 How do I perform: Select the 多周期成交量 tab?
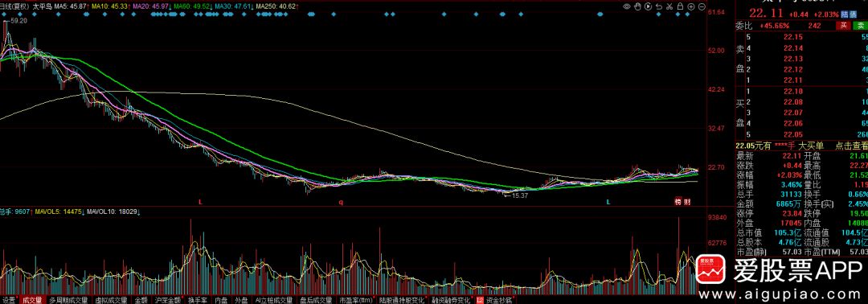point(68,300)
